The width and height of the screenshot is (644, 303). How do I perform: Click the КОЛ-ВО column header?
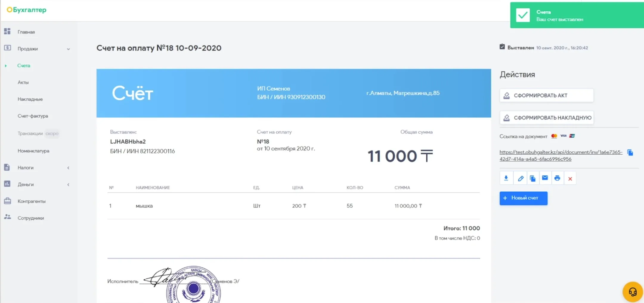pos(355,188)
